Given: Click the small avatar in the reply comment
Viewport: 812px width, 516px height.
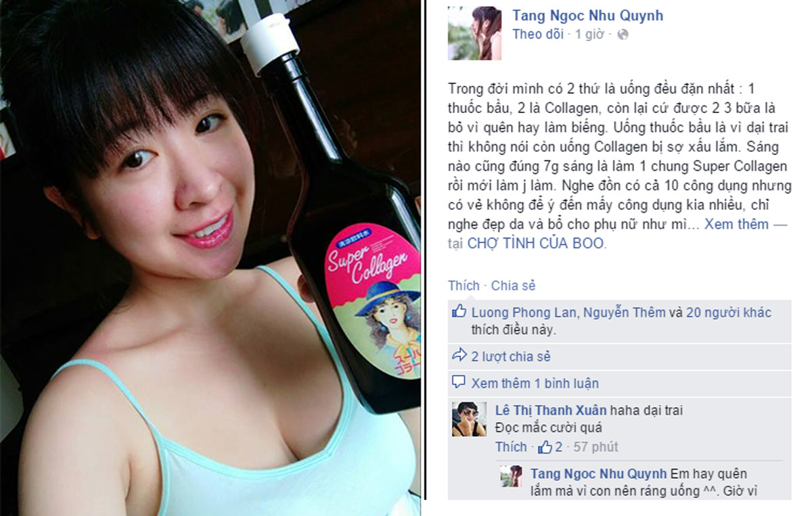Looking at the screenshot, I should point(511,475).
